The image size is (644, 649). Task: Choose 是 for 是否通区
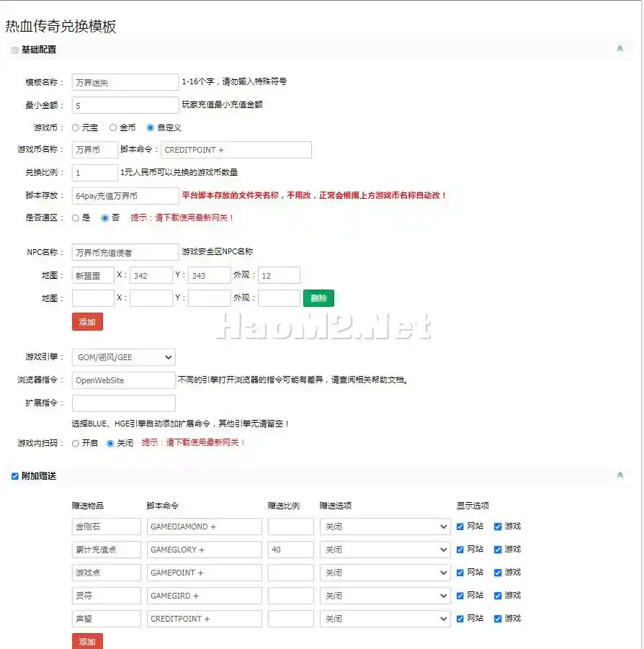click(x=76, y=218)
